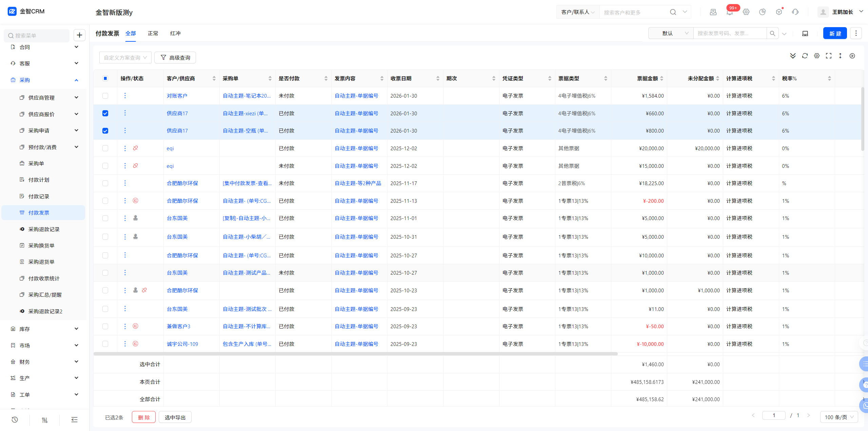
Task: Check the 对账客户 row checkbox
Action: 105,96
